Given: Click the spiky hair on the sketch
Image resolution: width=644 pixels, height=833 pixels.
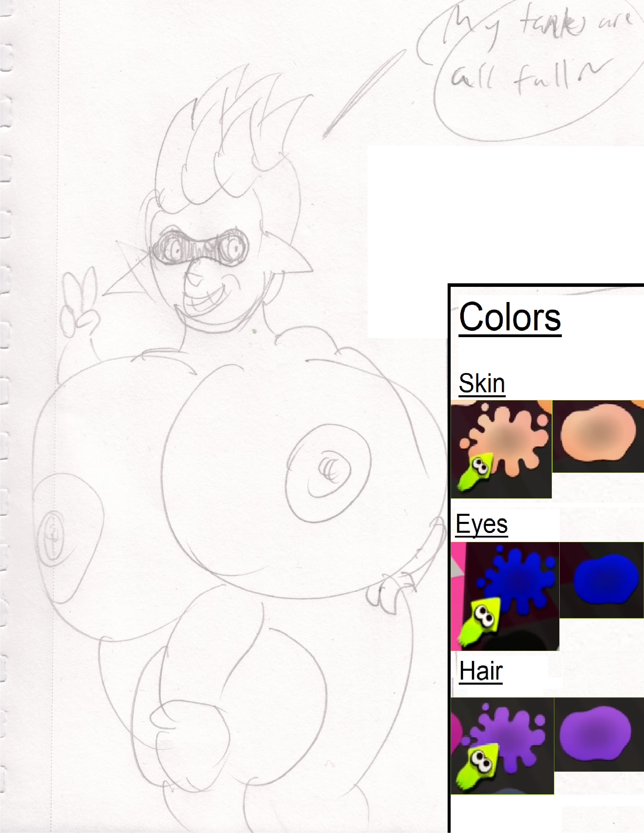Looking at the screenshot, I should point(233,137).
